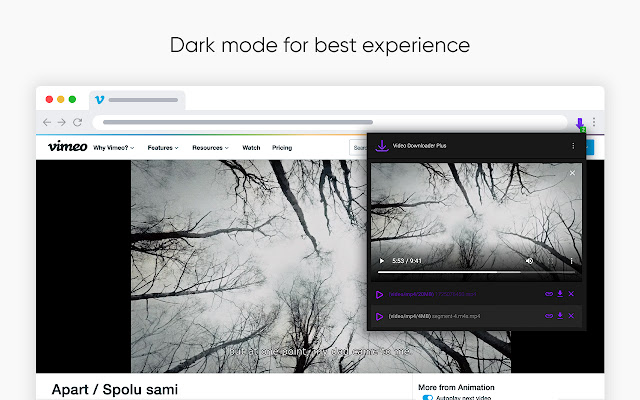Click the Vimeo logo
This screenshot has height=400, width=640.
pos(67,146)
